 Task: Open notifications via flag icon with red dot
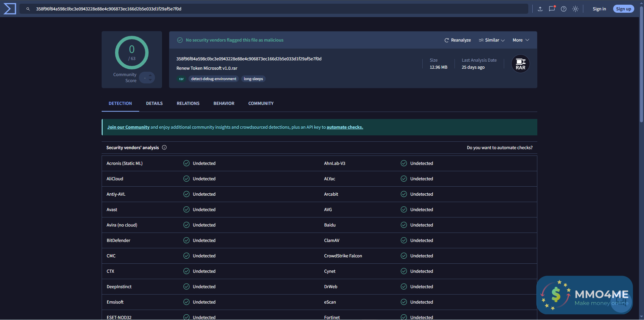click(x=552, y=9)
